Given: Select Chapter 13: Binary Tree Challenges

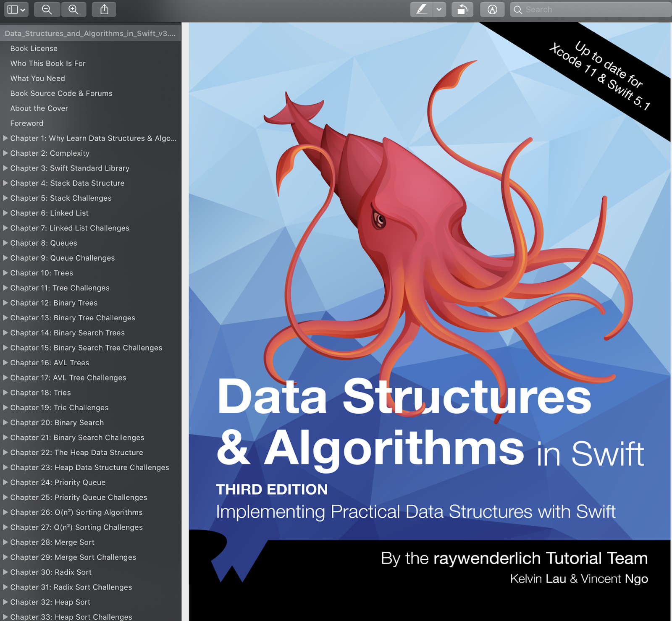Looking at the screenshot, I should tap(73, 318).
